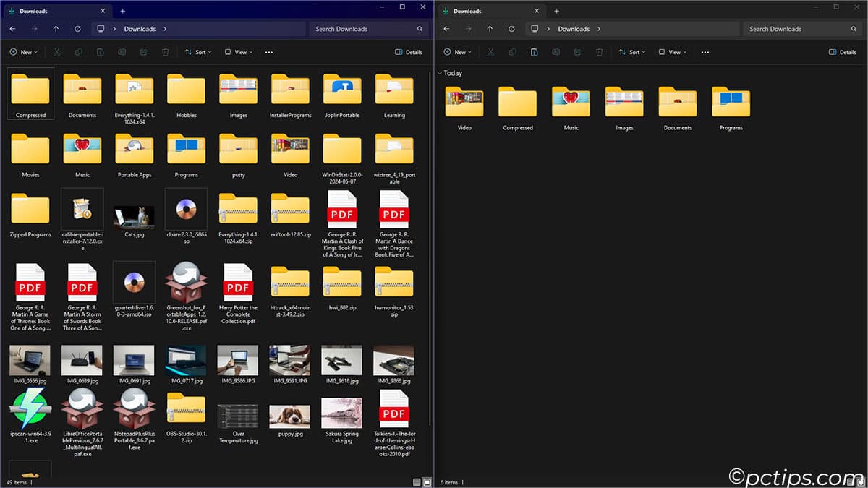The width and height of the screenshot is (868, 488).
Task: Click the Paste icon in right toolbar
Action: (534, 52)
